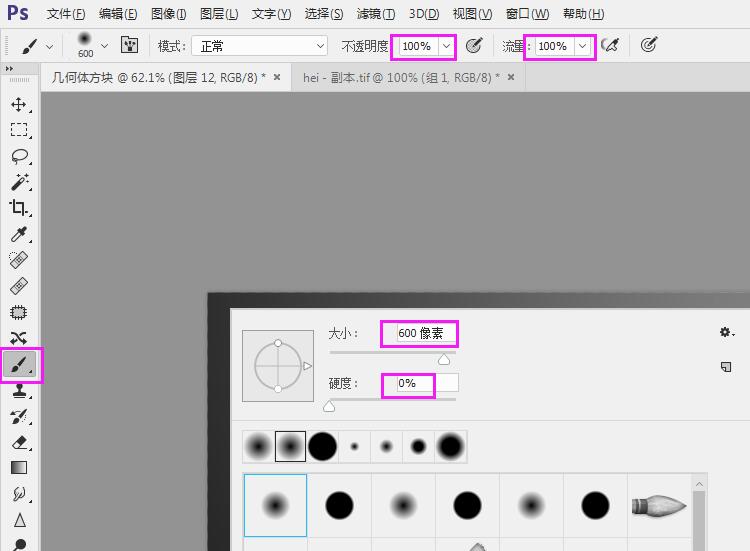Image resolution: width=750 pixels, height=551 pixels.
Task: Close the hei - 副本.tif tab
Action: point(511,77)
